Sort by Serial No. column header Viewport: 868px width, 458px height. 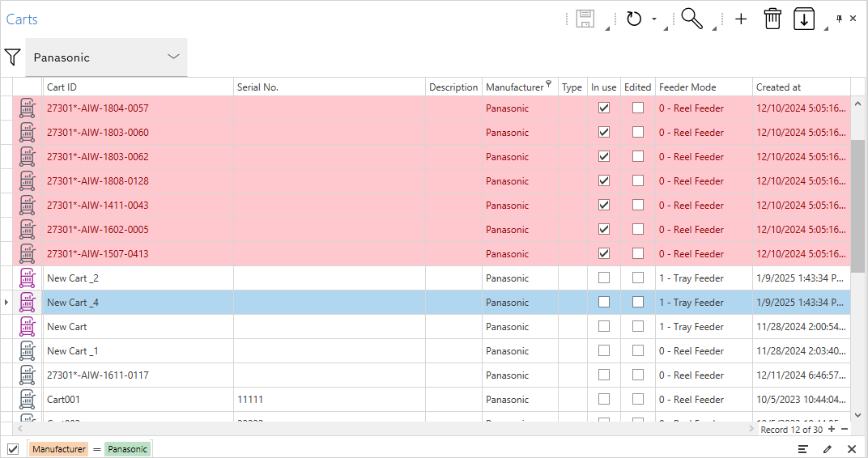point(330,87)
